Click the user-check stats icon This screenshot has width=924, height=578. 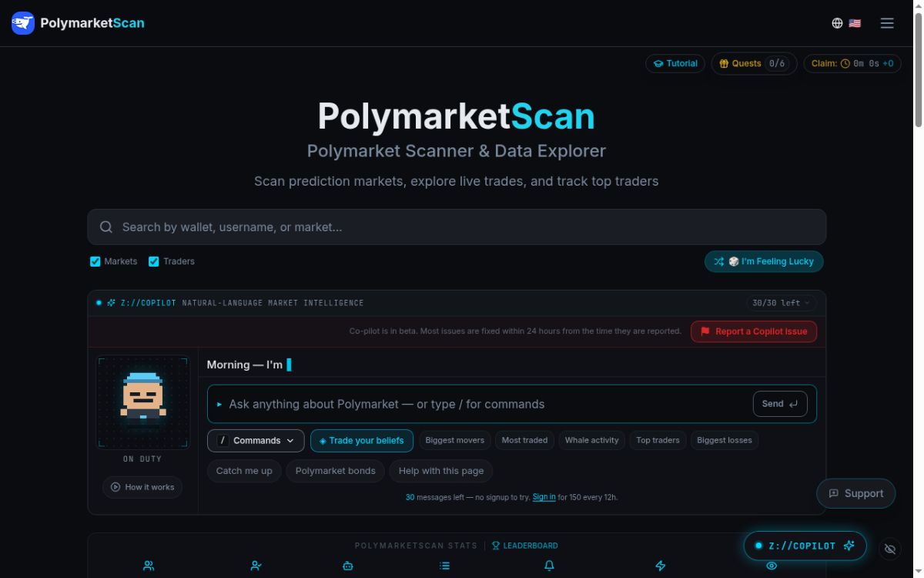coord(256,566)
